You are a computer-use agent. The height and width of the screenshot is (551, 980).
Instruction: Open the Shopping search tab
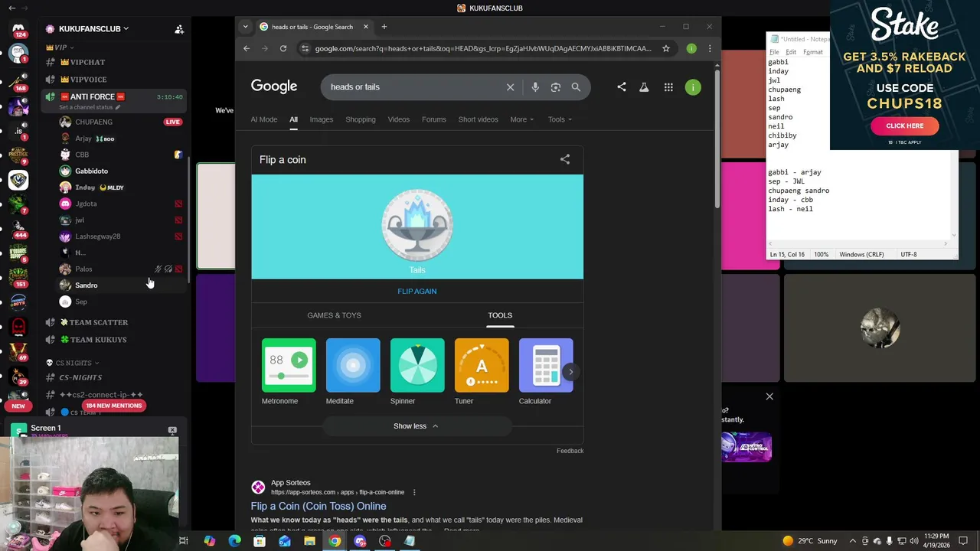pos(361,119)
